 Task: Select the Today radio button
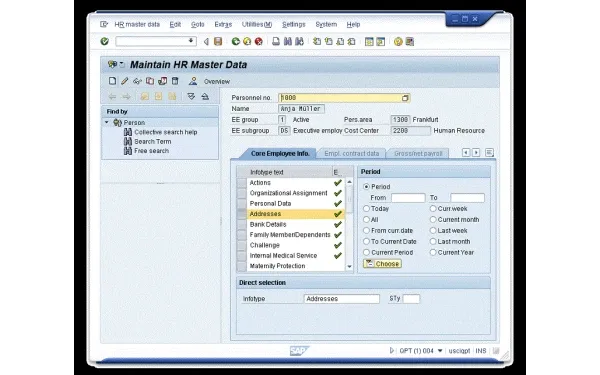point(366,209)
